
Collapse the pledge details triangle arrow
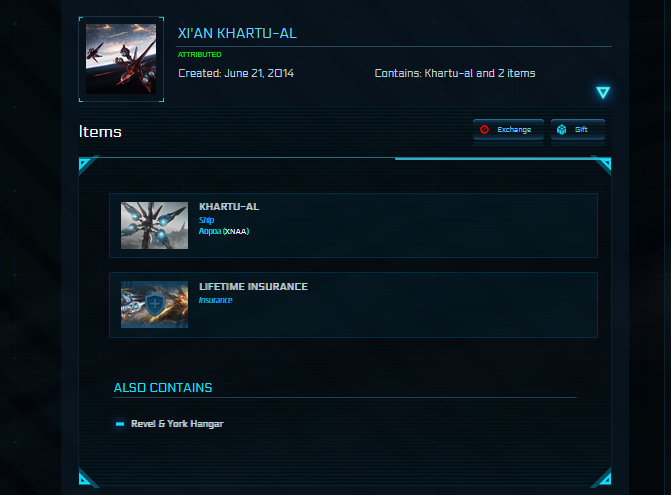click(603, 92)
